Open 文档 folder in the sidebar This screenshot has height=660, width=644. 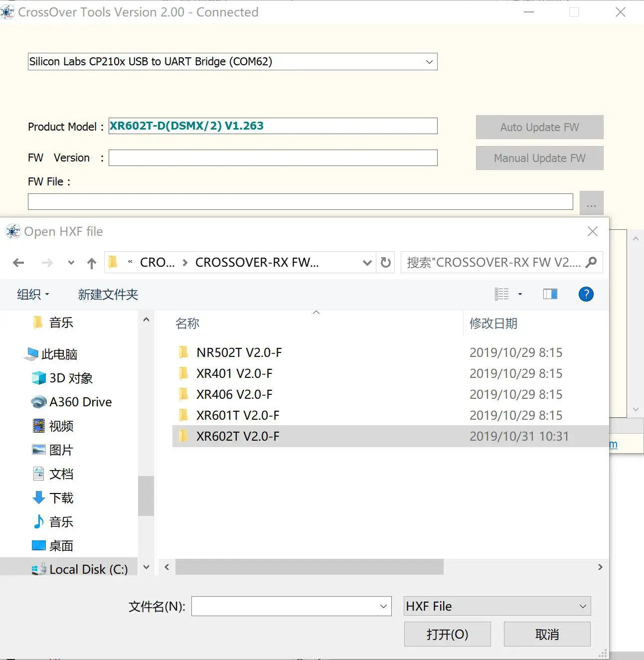[61, 474]
